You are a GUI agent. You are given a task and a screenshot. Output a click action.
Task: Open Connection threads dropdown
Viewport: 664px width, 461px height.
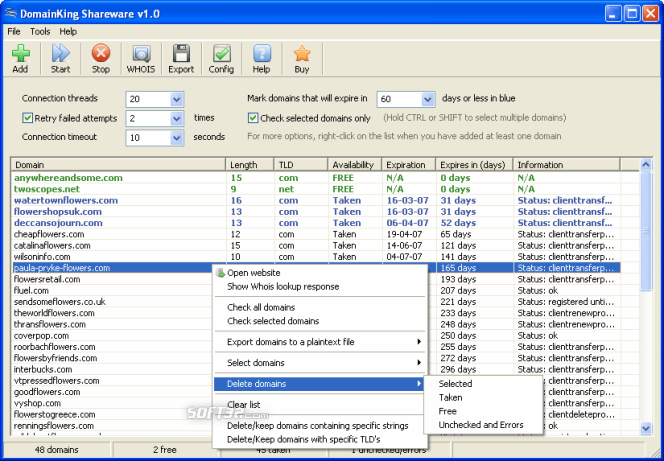point(177,99)
